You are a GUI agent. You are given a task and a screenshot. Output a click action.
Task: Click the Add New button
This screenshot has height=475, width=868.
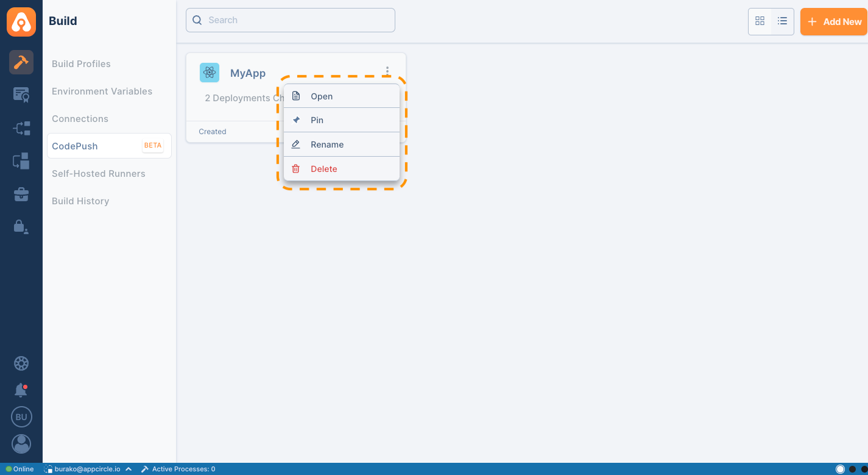coord(834,22)
